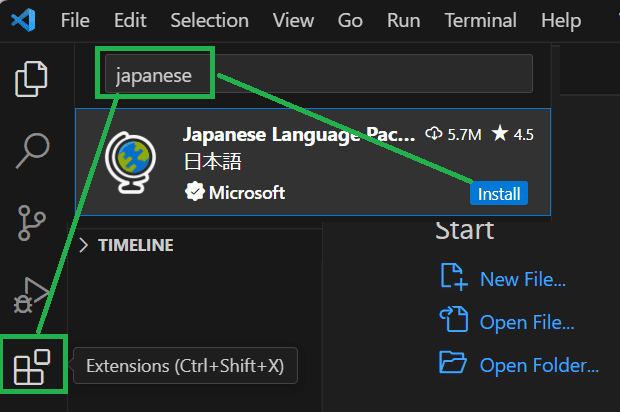This screenshot has height=412, width=620.
Task: Open the Search view icon
Action: [32, 150]
